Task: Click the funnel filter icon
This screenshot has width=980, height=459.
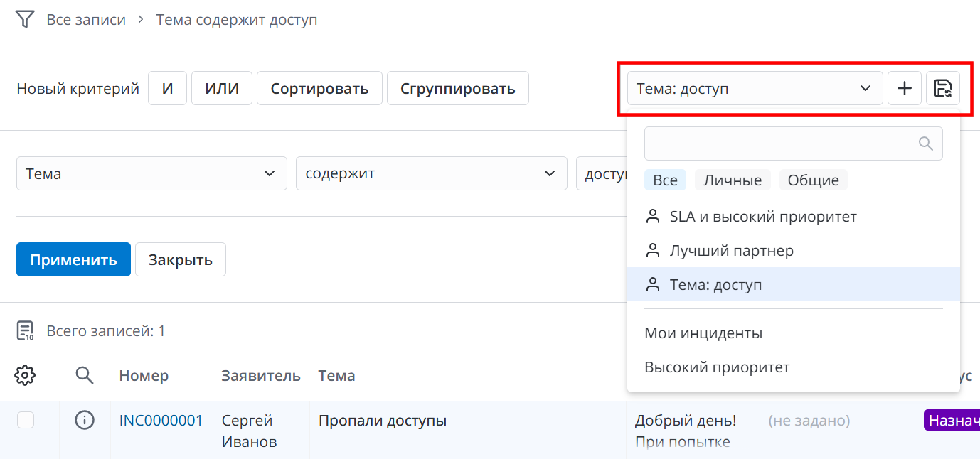Action: point(25,19)
